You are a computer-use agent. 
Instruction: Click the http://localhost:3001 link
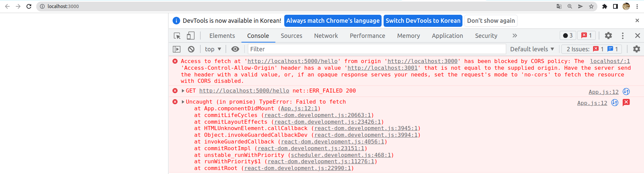[383, 68]
